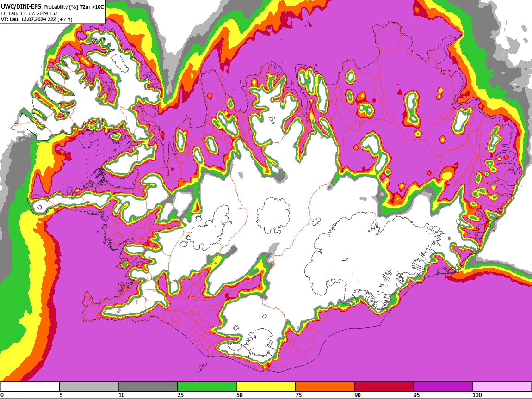Click legend value 50

[x=240, y=395]
